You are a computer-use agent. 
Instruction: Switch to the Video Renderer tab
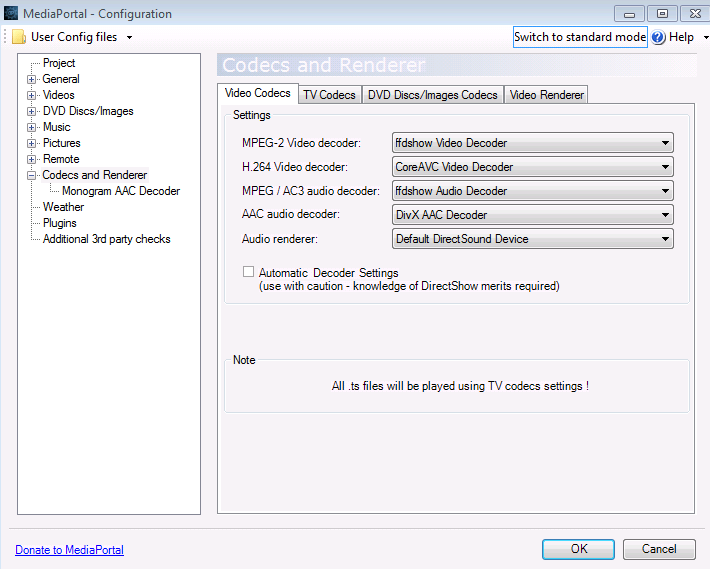[x=546, y=95]
